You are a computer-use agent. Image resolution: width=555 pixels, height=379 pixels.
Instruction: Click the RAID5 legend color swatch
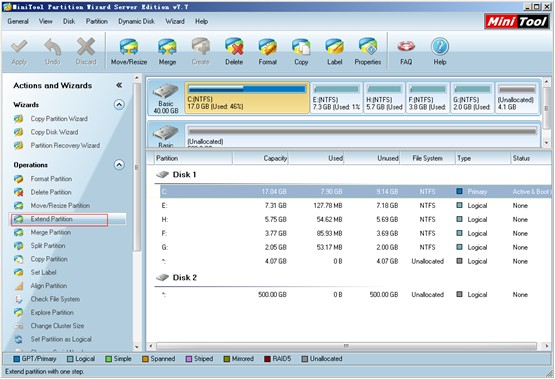coord(267,359)
